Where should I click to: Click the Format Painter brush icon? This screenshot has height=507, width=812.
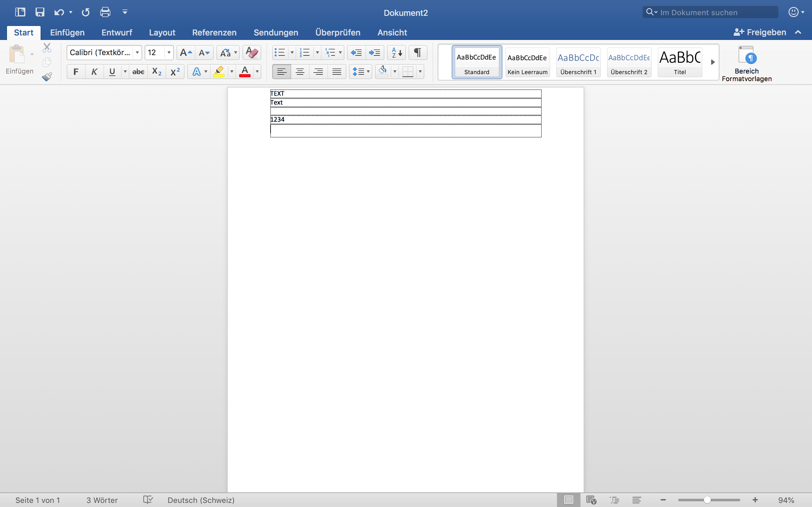47,77
